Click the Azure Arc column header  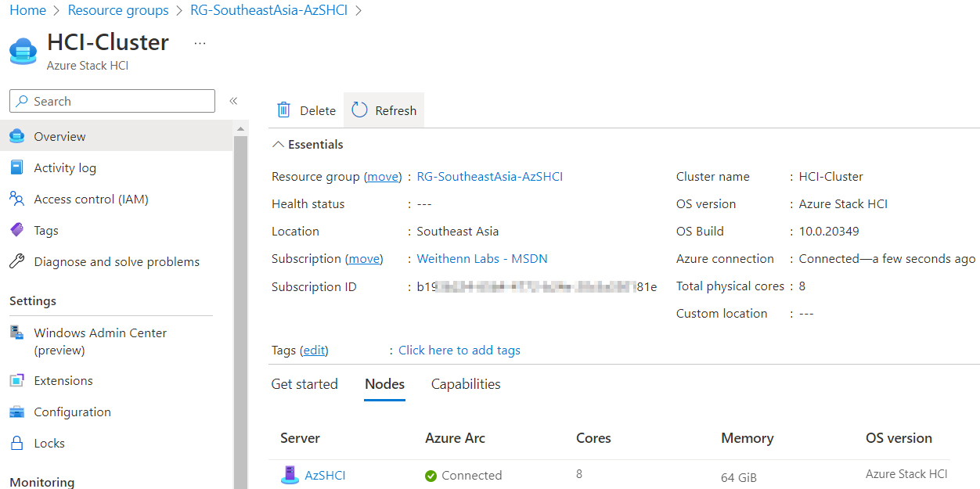pyautogui.click(x=455, y=438)
